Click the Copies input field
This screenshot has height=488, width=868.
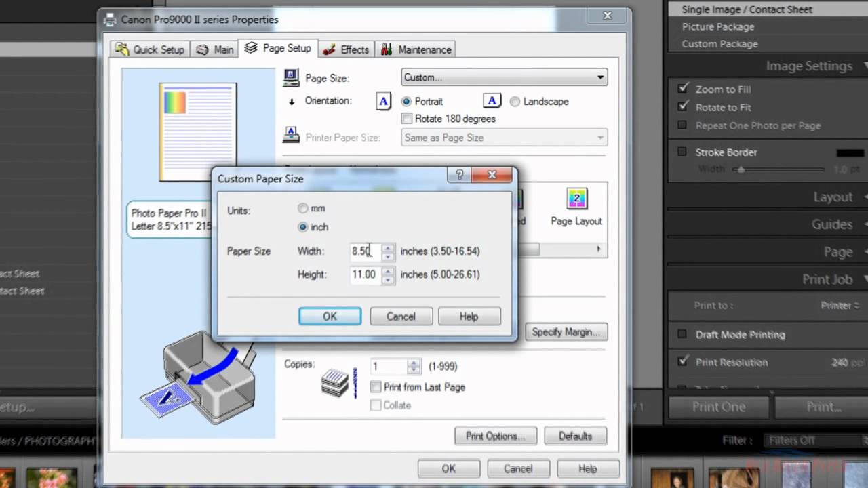coord(389,367)
